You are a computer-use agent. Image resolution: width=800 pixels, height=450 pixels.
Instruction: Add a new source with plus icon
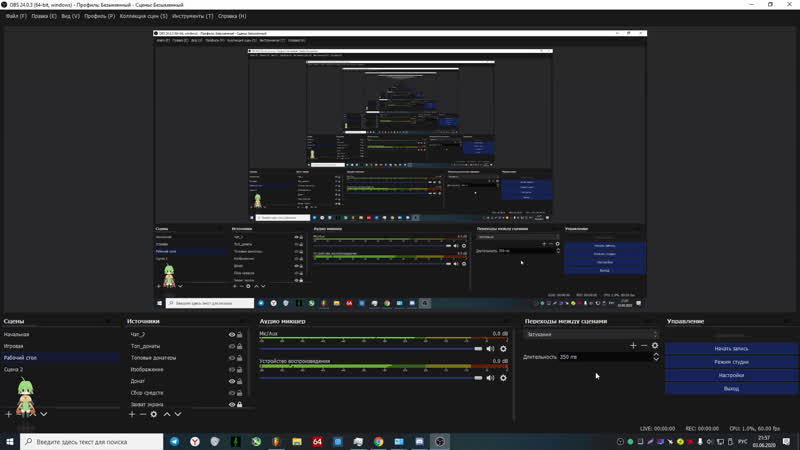(132, 414)
